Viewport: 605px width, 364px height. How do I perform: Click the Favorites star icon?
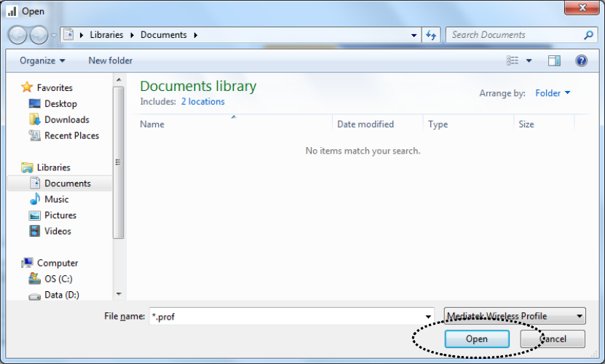click(27, 87)
